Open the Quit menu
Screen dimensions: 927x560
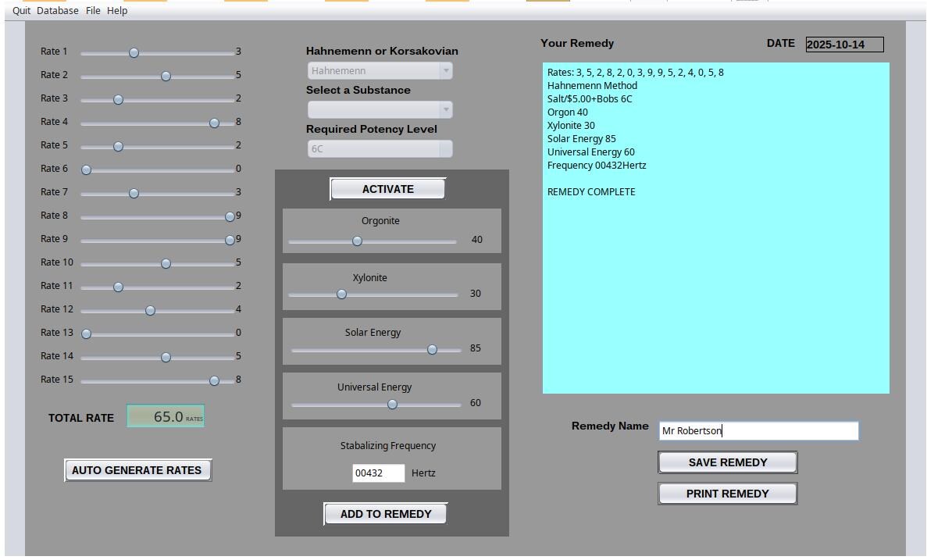[x=21, y=11]
